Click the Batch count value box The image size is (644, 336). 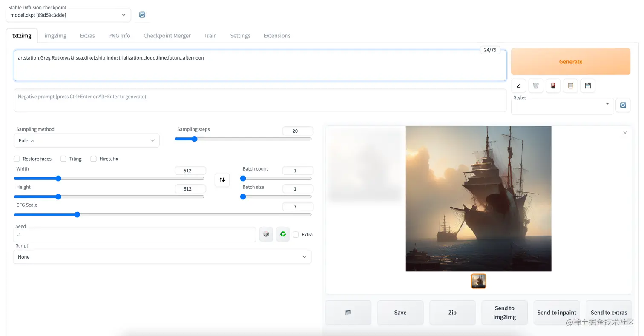tap(298, 171)
